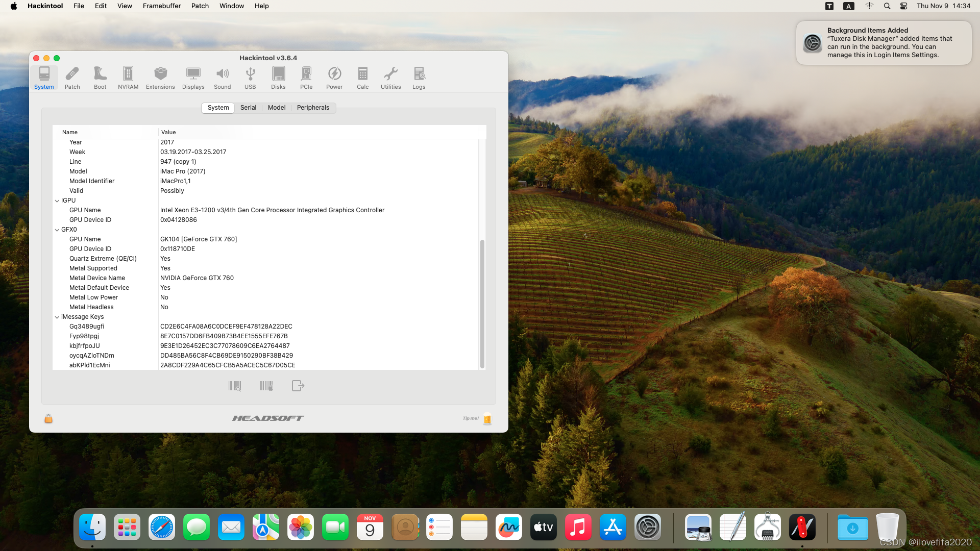Switch to the Serial tab
Screen dimensions: 980x551
coord(248,108)
